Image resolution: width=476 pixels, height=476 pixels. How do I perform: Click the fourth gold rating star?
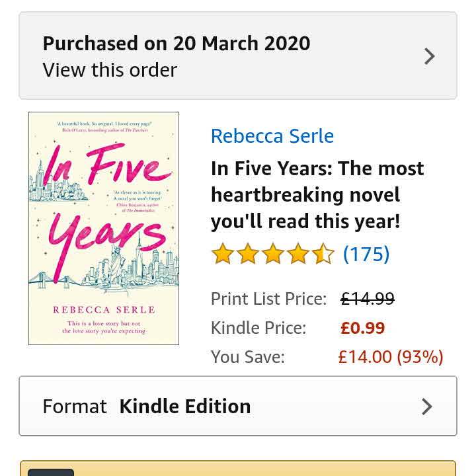coord(298,255)
